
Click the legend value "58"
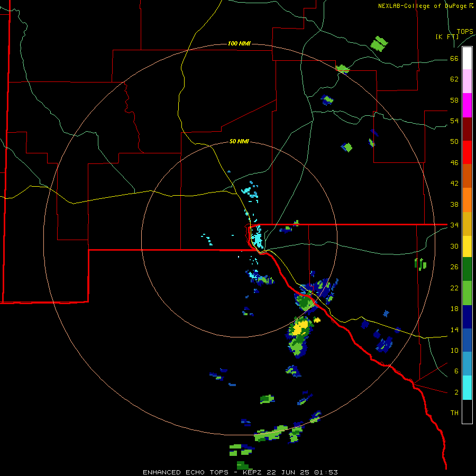click(454, 100)
